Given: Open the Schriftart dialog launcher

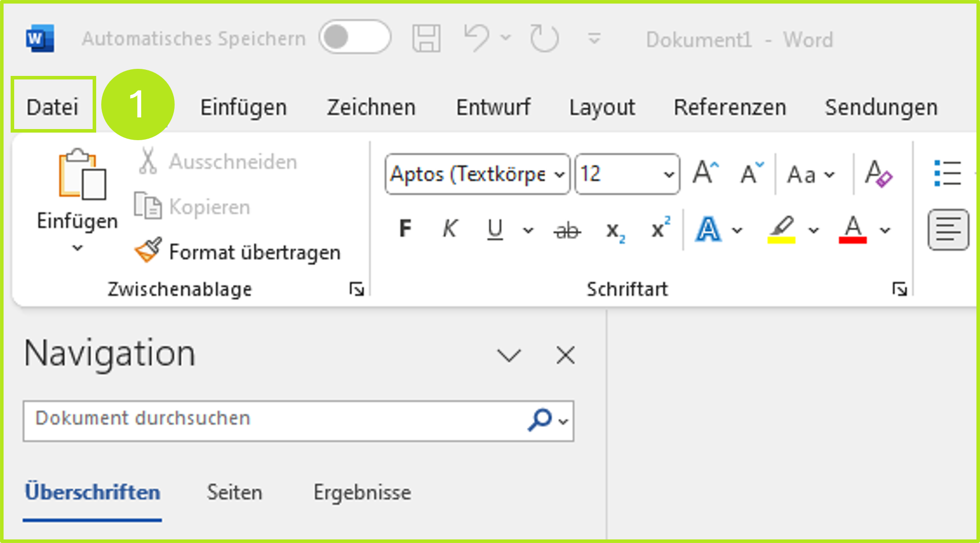Looking at the screenshot, I should coord(901,288).
